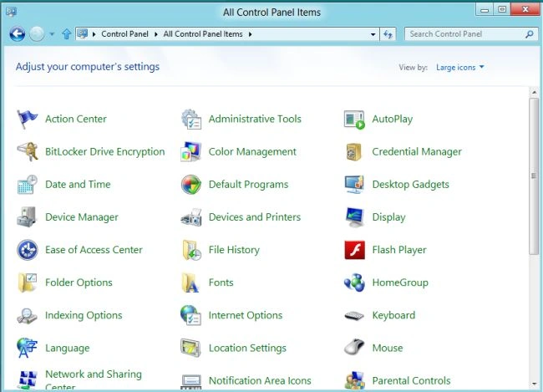
Task: Click the Network and Sharing Center icon
Action: point(28,379)
